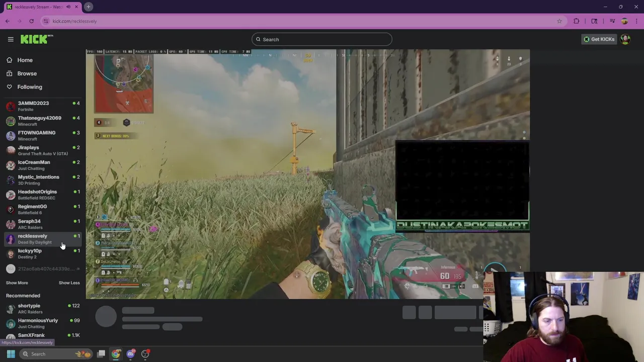Open Chrome profile avatar
Viewport: 644px width, 362px height.
[x=624, y=21]
